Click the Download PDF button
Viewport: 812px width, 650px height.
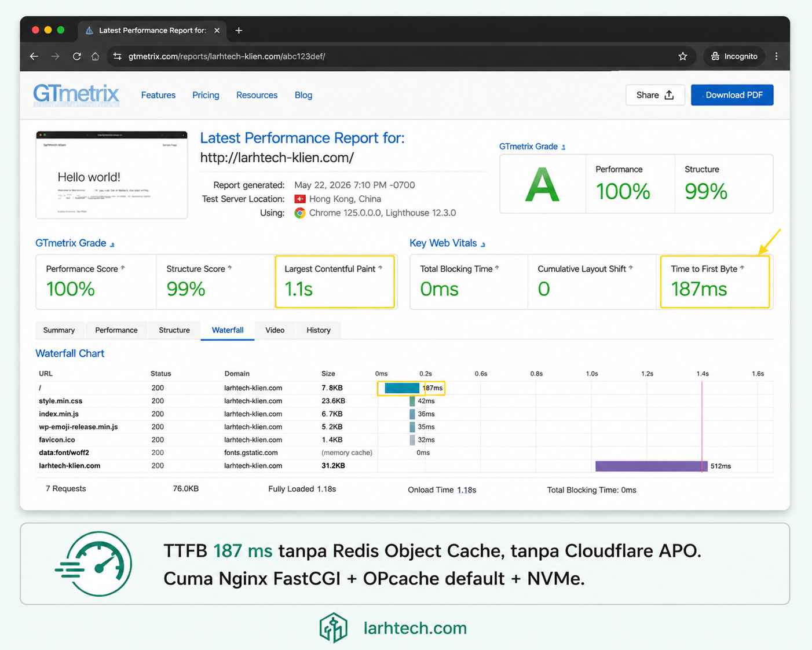pos(732,95)
